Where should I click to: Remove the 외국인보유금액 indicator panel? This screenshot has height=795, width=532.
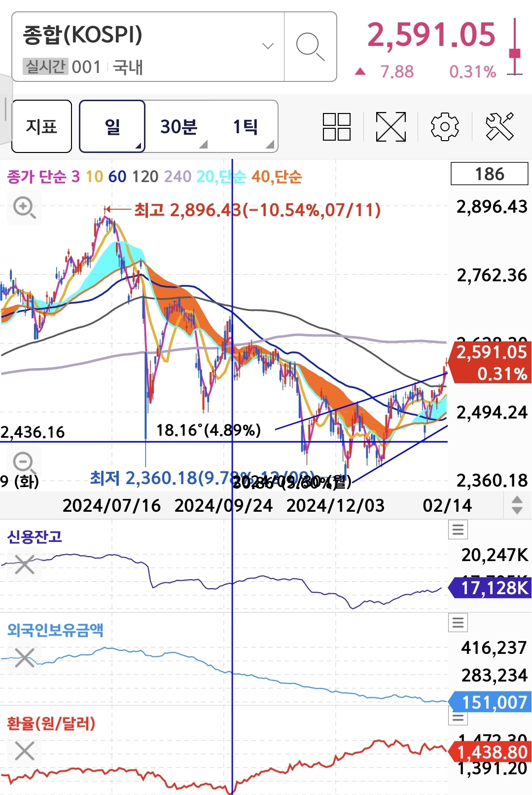(24, 658)
